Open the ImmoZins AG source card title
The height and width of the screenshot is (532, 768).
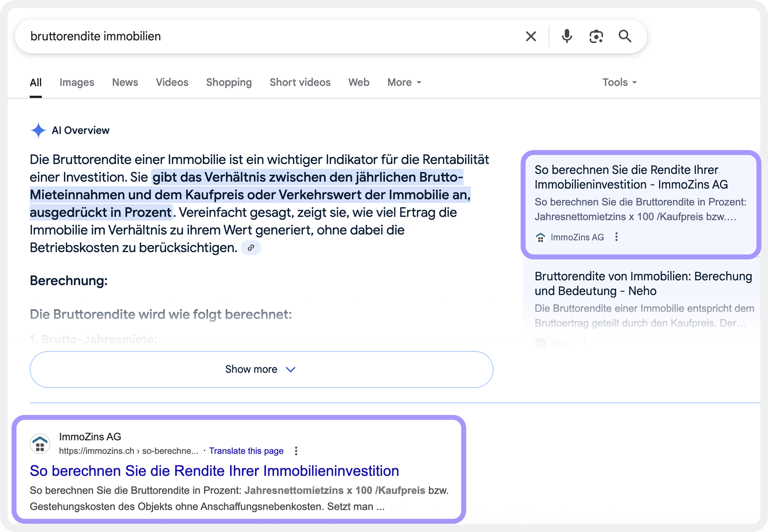631,177
